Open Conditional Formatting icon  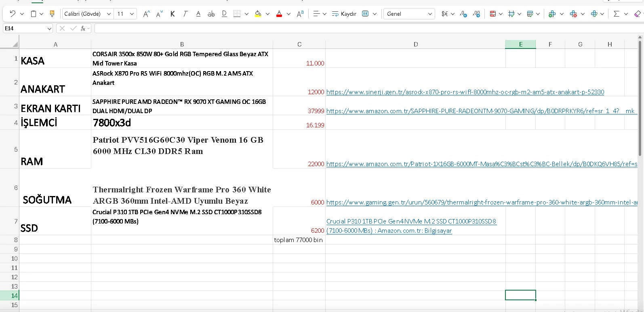coord(492,14)
